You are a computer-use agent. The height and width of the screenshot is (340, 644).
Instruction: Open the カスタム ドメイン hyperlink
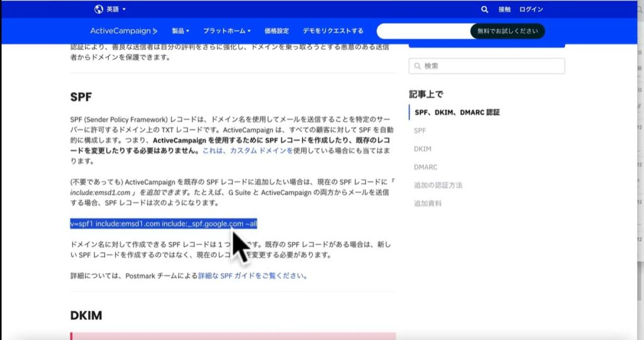261,151
